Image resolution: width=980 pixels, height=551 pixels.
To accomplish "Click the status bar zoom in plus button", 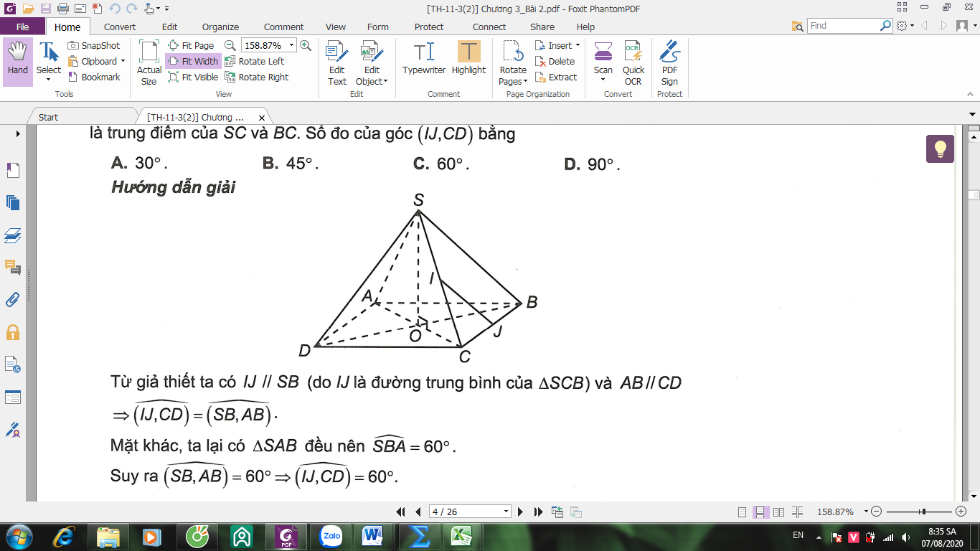I will point(961,512).
